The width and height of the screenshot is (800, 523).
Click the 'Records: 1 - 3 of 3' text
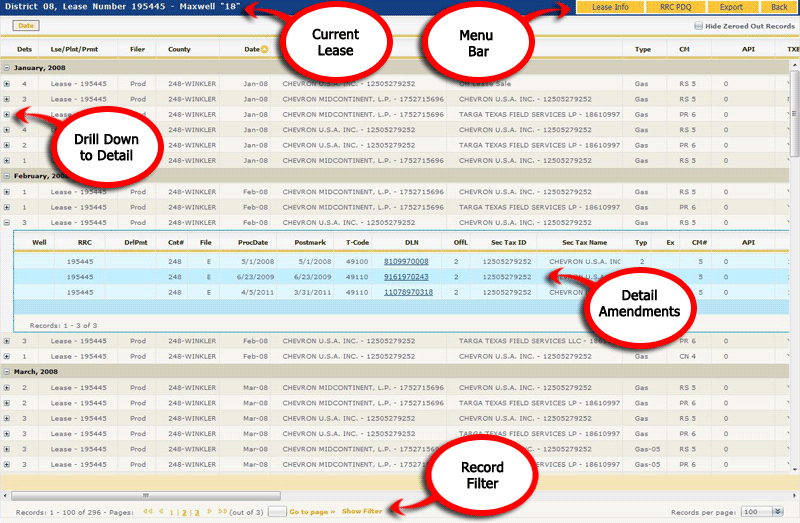click(x=63, y=325)
